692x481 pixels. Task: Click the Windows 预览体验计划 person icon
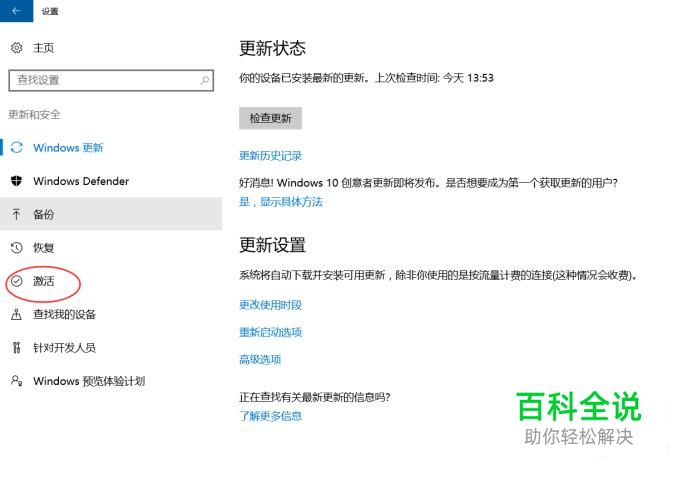[x=16, y=381]
